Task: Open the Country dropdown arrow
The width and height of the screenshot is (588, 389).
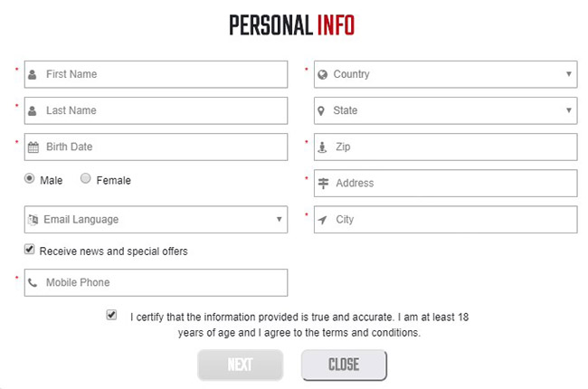Action: (569, 74)
